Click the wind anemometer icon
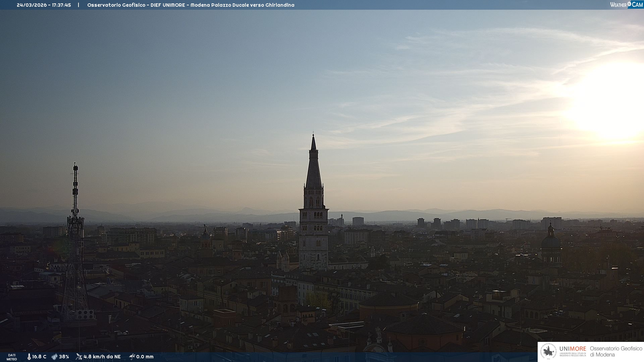 (79, 357)
